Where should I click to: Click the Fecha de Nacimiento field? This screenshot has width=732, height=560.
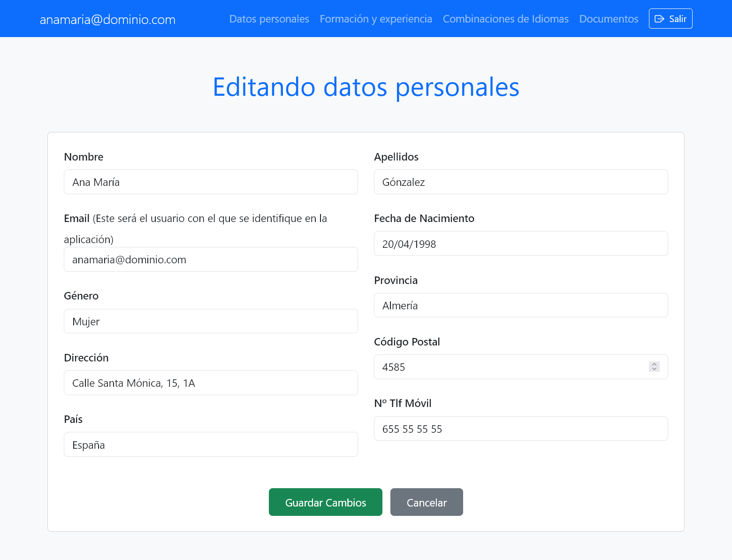(x=520, y=244)
